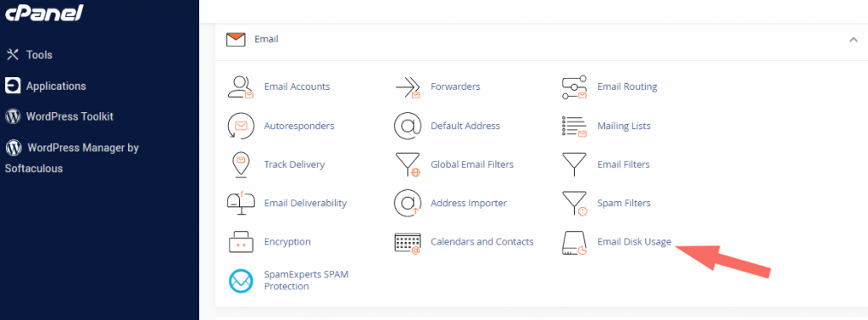Click the SpamExperts SPAM Protection icon
Image resolution: width=868 pixels, height=320 pixels.
(x=241, y=281)
